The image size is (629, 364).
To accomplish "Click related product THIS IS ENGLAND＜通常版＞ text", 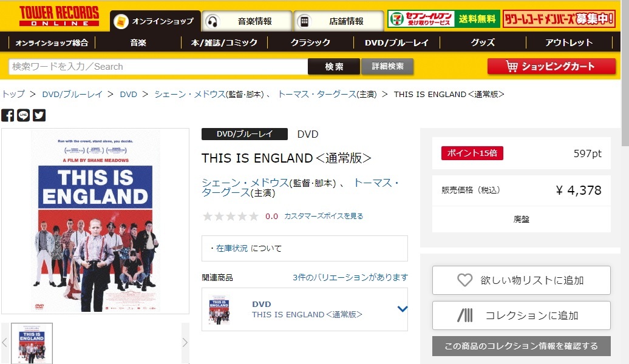I will 307,315.
